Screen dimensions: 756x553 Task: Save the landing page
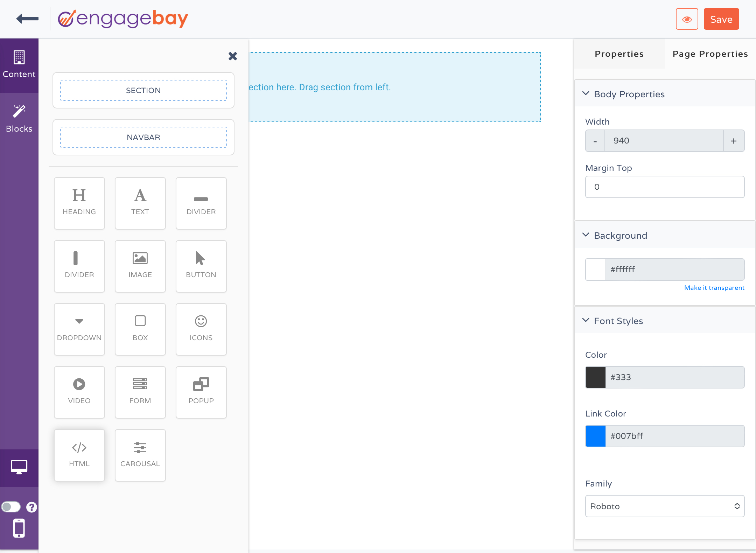(x=721, y=19)
